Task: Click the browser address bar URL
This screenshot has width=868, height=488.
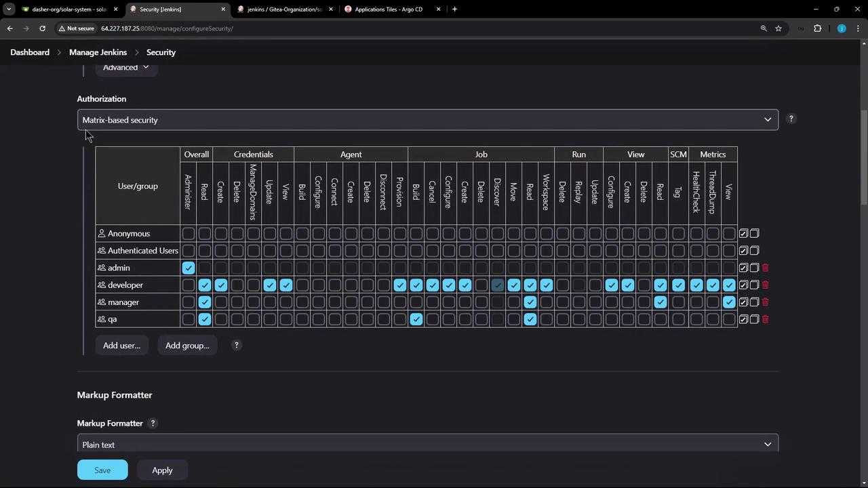Action: 167,28
